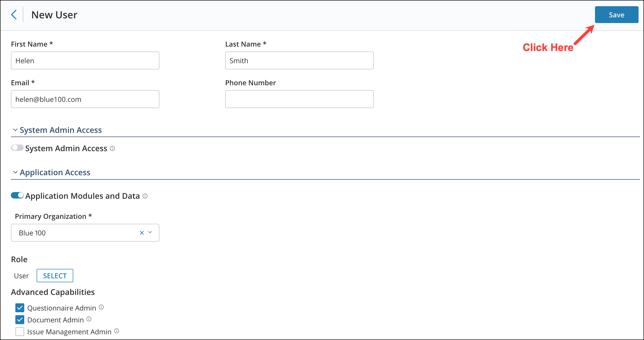Screen dimensions: 644x340
Task: Click the First Name field showing Helen
Action: pos(85,60)
